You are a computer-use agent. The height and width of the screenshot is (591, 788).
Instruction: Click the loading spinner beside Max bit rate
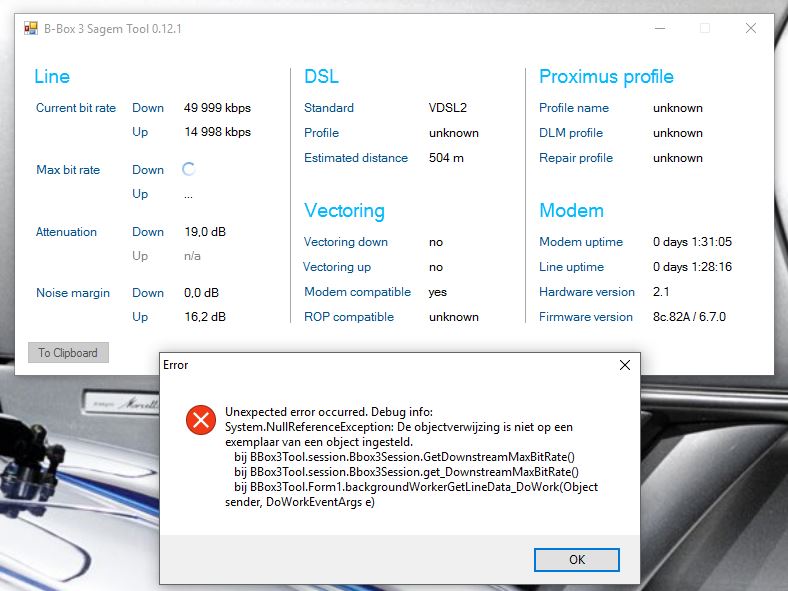[189, 169]
